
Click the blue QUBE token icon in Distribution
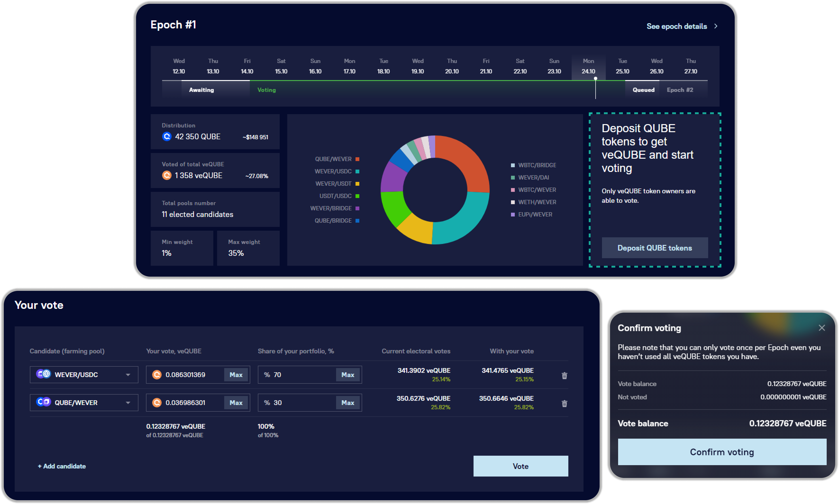click(167, 136)
